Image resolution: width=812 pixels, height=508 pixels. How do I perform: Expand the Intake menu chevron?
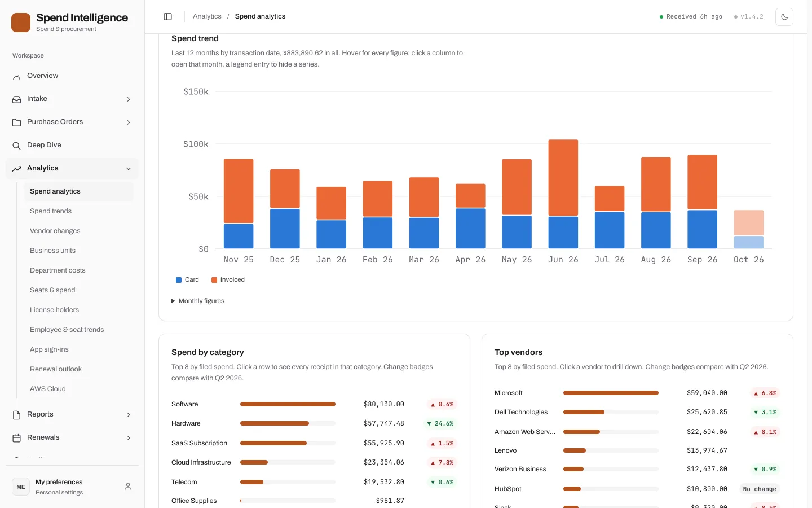129,99
